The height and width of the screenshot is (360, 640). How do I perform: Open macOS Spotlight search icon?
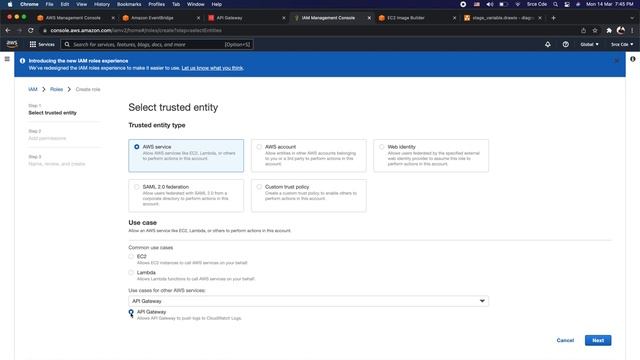click(556, 4)
